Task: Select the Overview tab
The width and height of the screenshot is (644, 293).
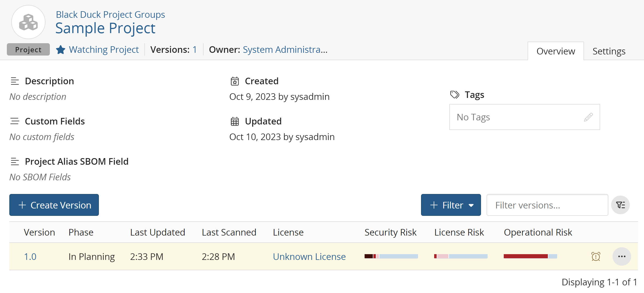Action: click(x=556, y=51)
